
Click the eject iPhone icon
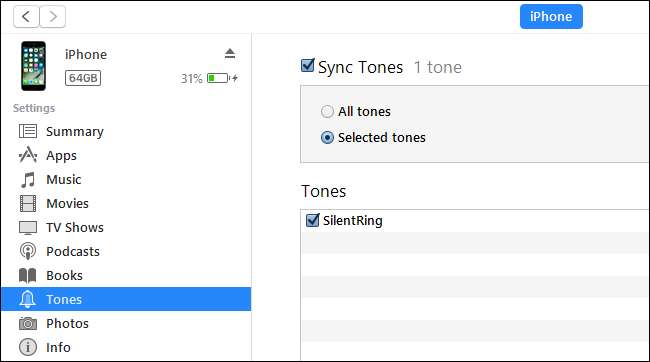pos(230,53)
